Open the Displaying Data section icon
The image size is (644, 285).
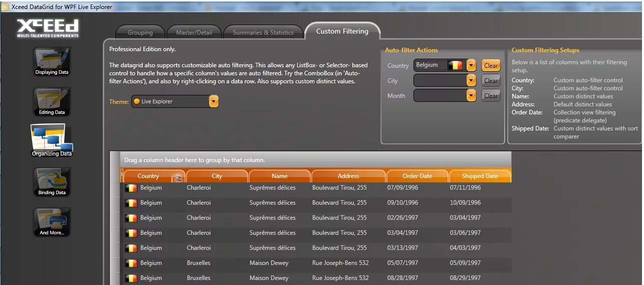point(52,61)
